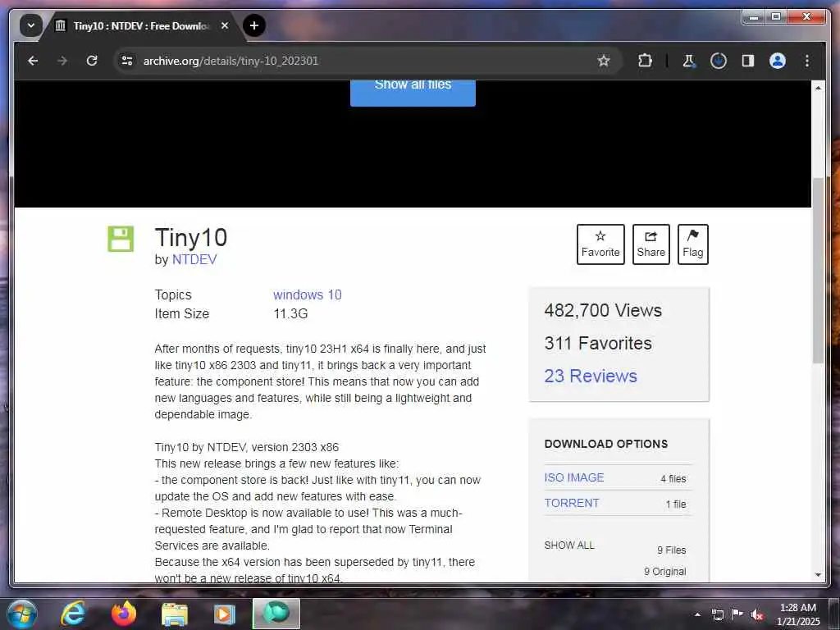Open the Downloads icon in toolbar

[x=719, y=61]
